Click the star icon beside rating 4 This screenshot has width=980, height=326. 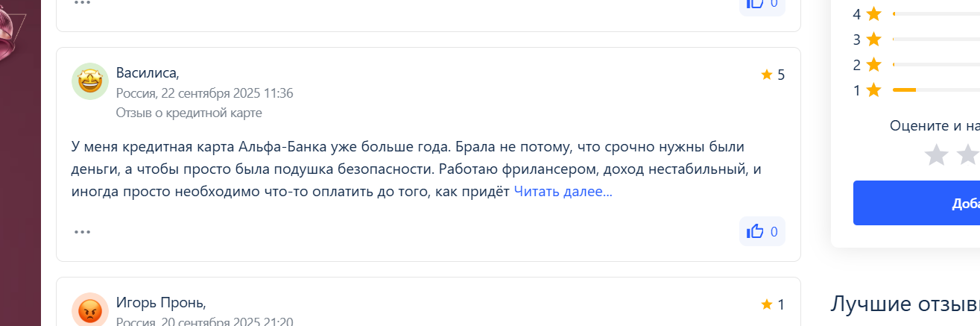pos(874,13)
